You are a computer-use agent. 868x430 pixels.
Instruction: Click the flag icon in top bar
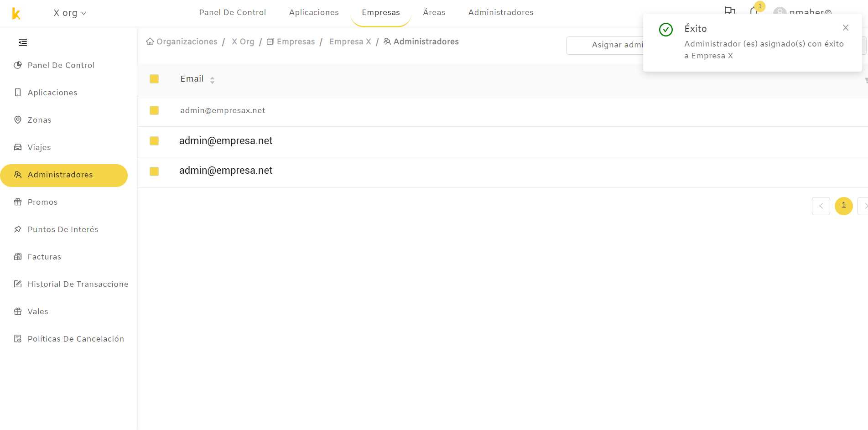coord(730,11)
